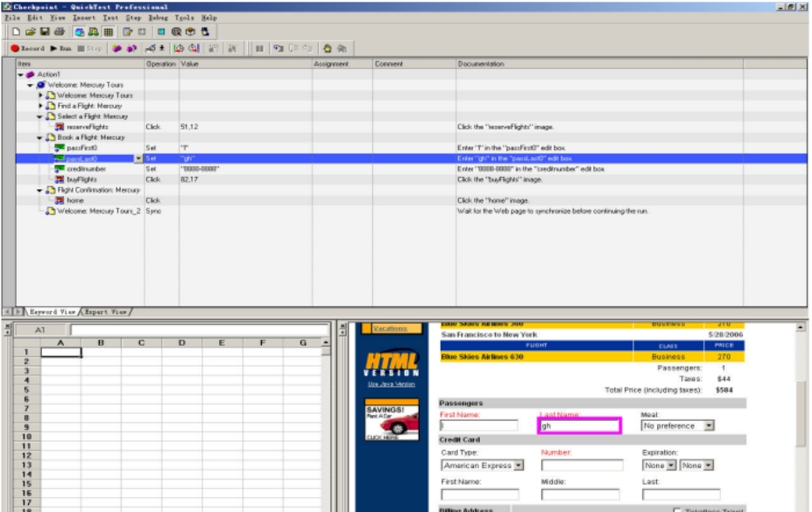Click the Step Out debug icon
The height and width of the screenshot is (512, 812).
(x=307, y=49)
